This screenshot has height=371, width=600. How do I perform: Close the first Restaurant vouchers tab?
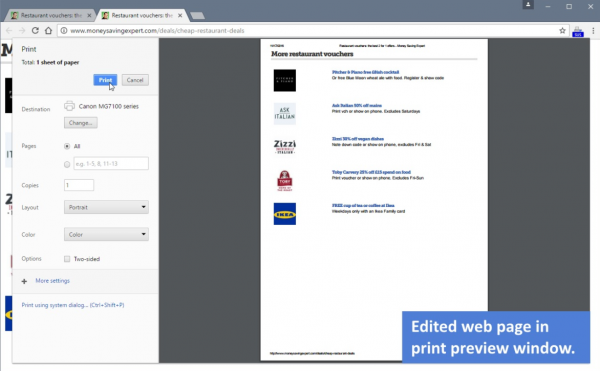click(x=89, y=15)
